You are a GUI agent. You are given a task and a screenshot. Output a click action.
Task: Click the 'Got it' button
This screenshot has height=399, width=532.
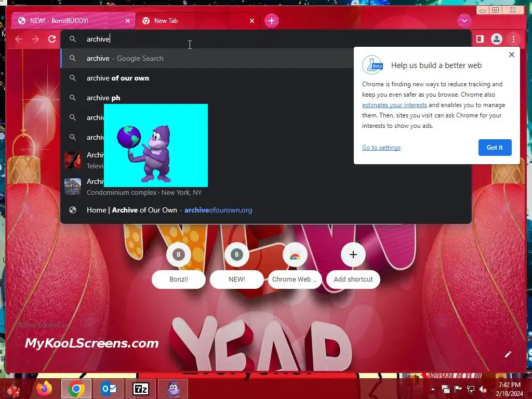point(495,148)
